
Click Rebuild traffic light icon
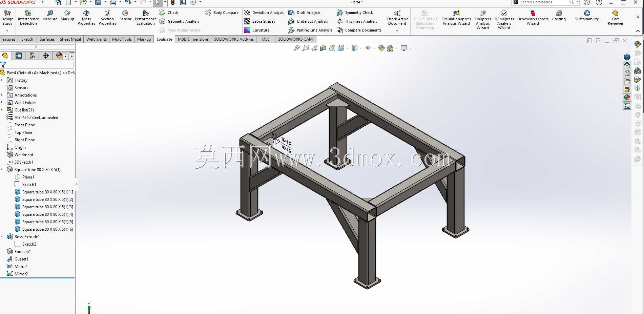point(173,3)
